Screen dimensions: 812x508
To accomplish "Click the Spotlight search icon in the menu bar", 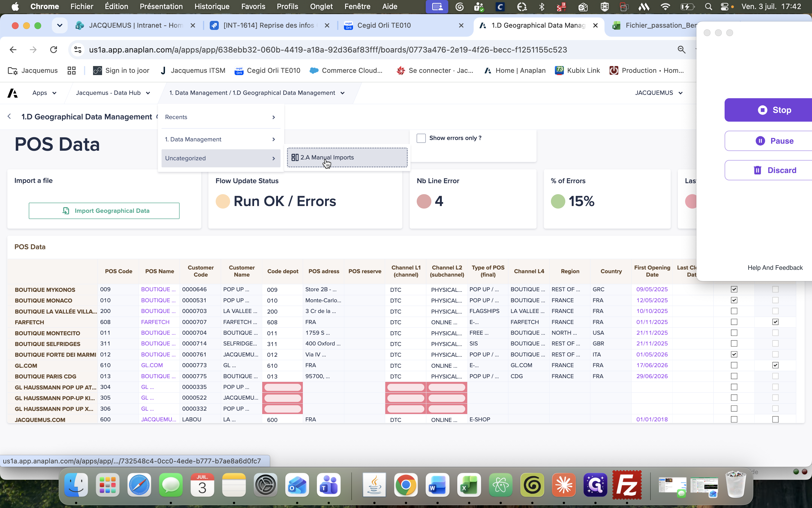I will 708,7.
